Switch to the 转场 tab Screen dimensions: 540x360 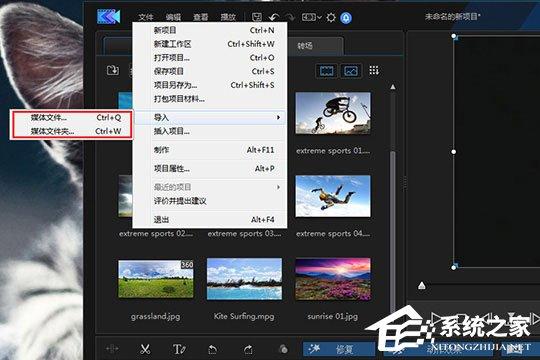[305, 46]
